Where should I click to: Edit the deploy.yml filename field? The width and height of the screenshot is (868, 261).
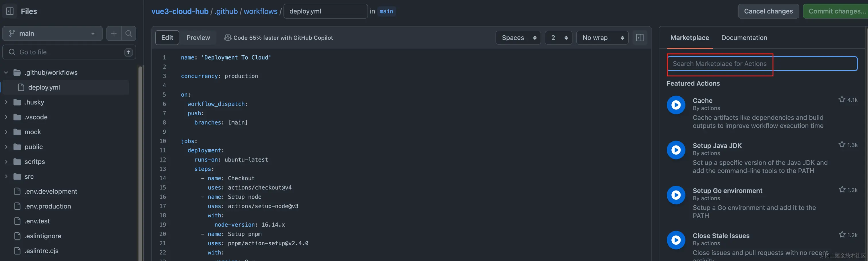[325, 11]
